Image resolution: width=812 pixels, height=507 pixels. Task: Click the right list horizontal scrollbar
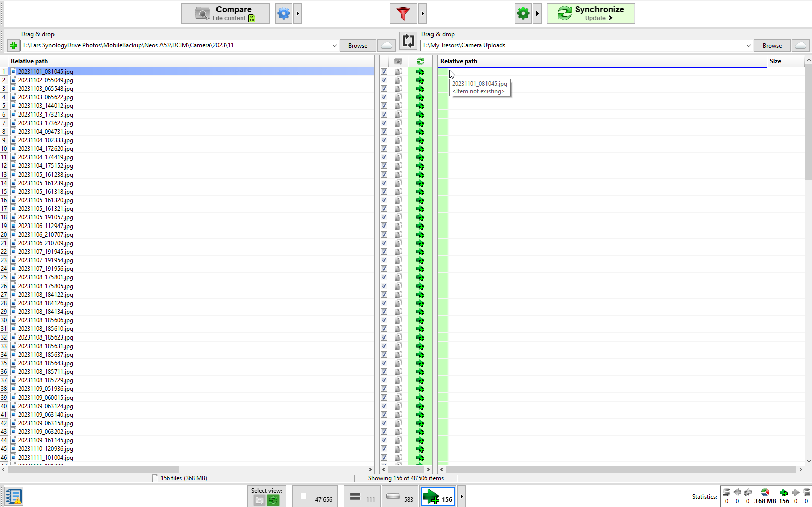[621, 469]
